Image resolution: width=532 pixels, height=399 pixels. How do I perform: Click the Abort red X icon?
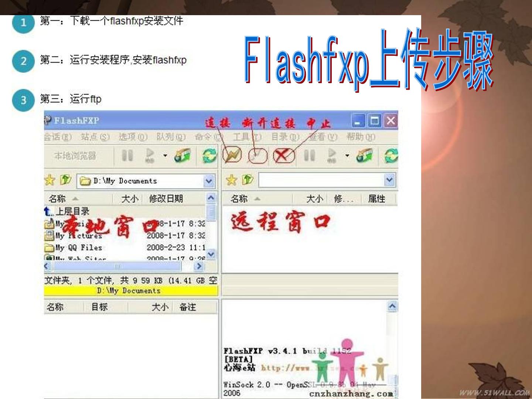coord(283,155)
